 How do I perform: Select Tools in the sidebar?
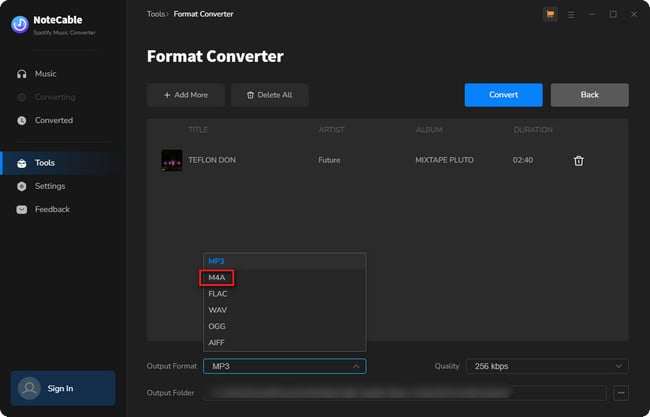[63, 163]
